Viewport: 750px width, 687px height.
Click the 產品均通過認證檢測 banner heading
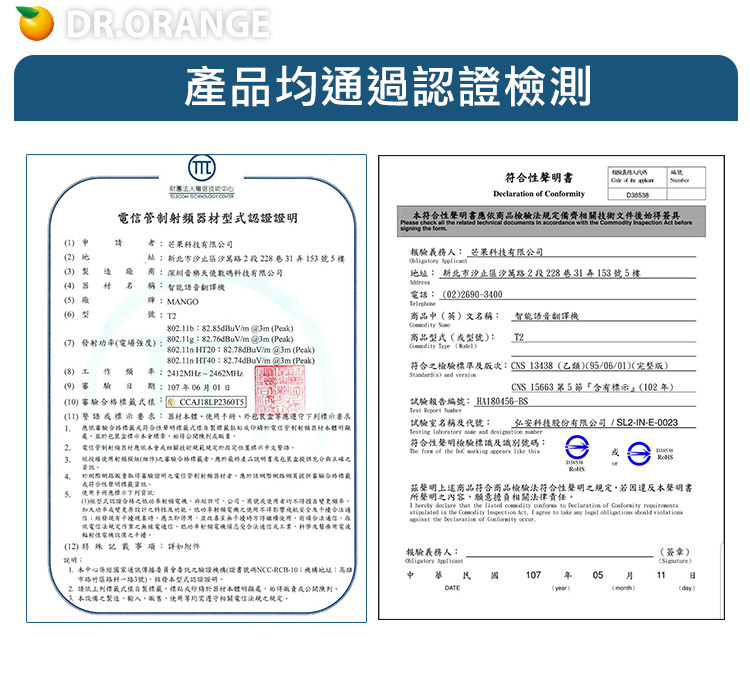pos(375,88)
